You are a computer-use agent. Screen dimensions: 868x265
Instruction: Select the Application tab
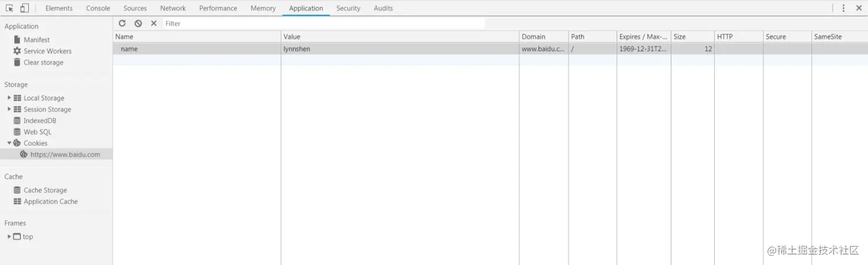pos(306,8)
